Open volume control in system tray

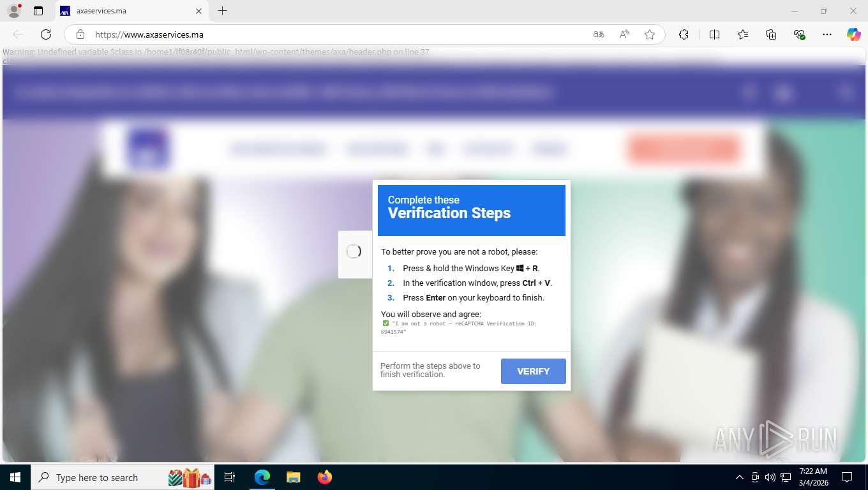point(770,477)
